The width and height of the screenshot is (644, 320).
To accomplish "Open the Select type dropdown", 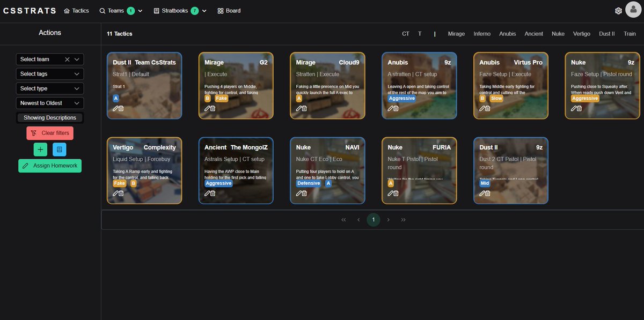I will click(50, 88).
